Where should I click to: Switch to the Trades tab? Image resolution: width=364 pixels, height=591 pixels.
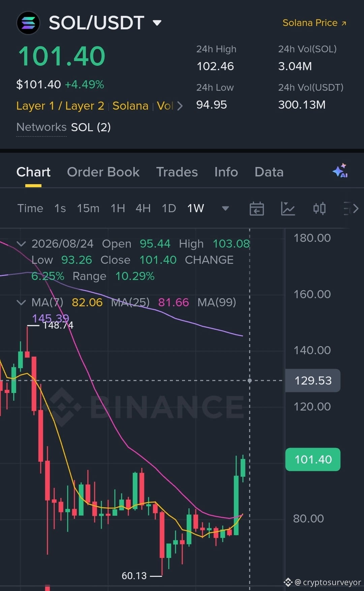click(177, 172)
